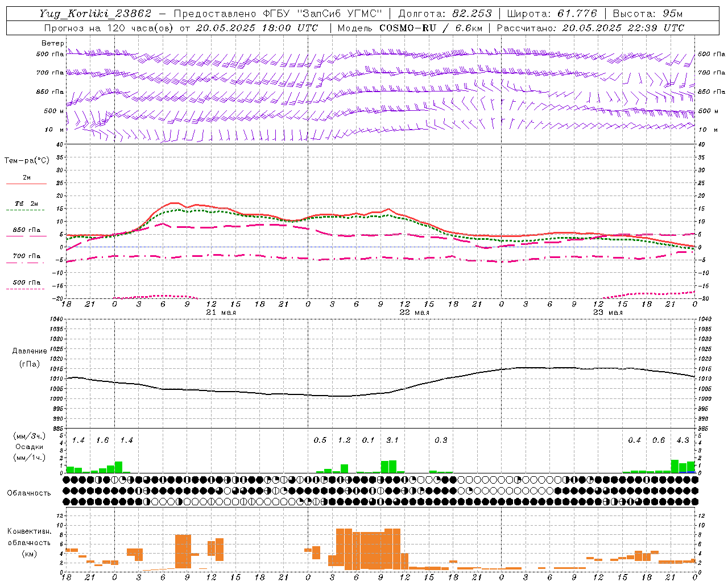Click the Td 2м legend entry
The image size is (728, 582).
(26, 203)
